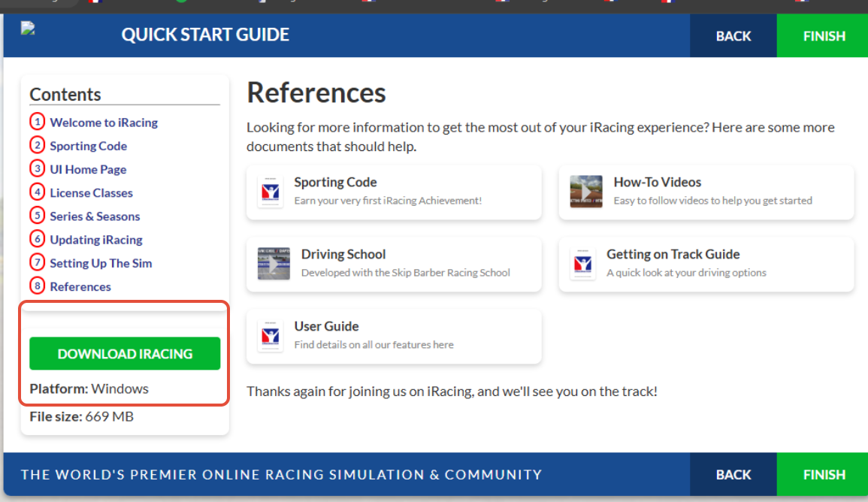Viewport: 868px width, 502px height.
Task: Click the circled number 6 beside Updating iRacing
Action: [x=37, y=239]
